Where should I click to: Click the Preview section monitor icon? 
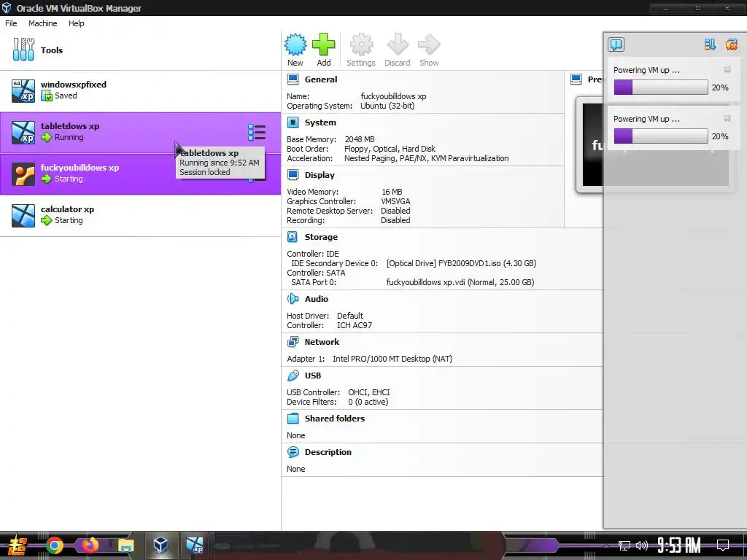pos(576,79)
